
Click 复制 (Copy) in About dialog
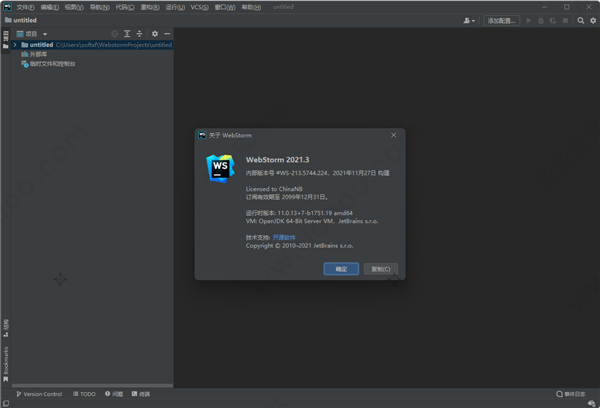381,269
